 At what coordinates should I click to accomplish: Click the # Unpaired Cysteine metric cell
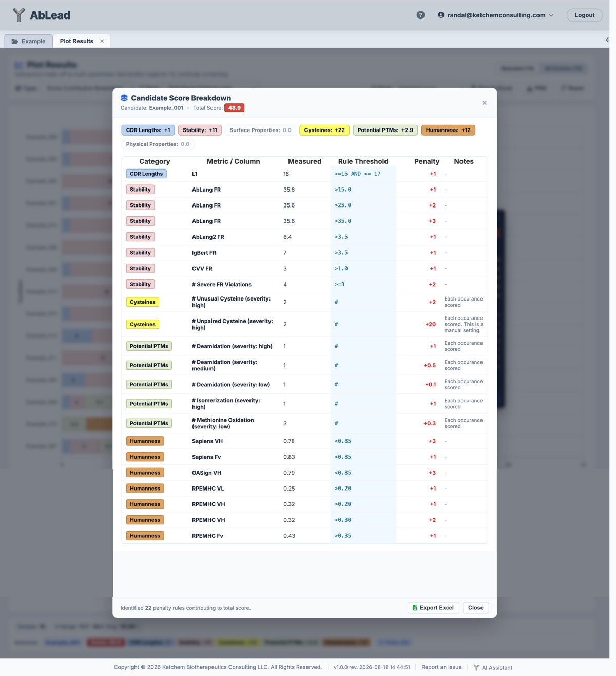(233, 324)
